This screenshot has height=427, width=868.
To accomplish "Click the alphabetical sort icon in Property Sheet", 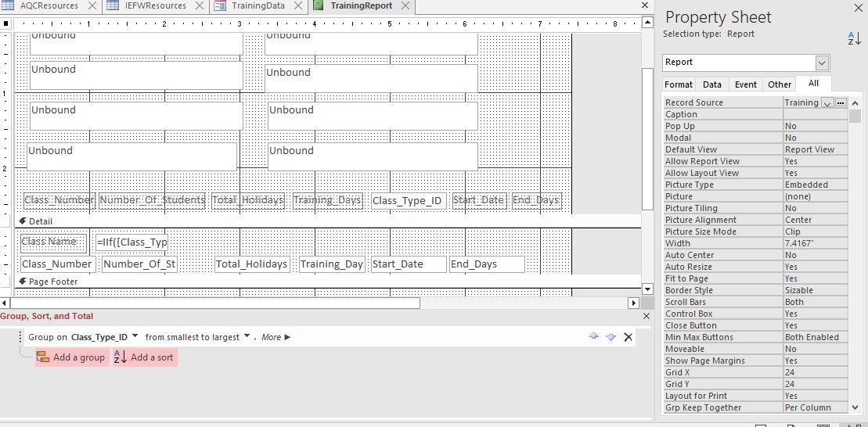I will (854, 38).
